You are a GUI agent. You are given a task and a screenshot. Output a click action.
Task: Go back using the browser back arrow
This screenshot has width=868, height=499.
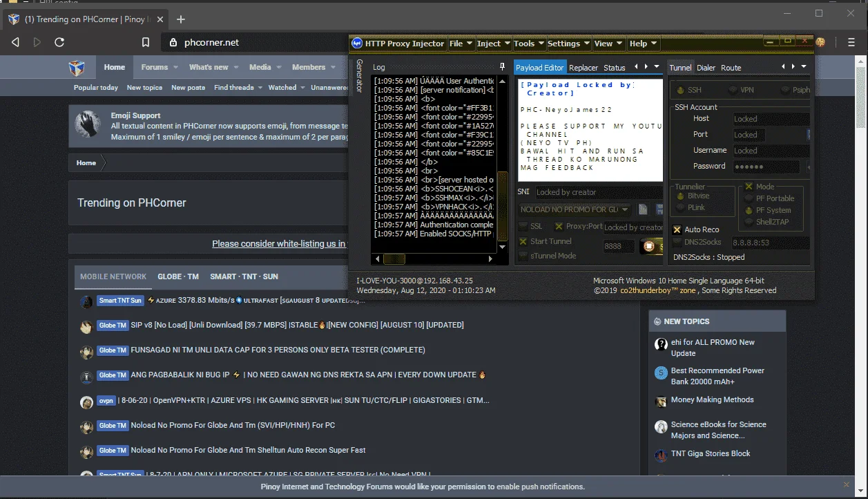tap(15, 42)
